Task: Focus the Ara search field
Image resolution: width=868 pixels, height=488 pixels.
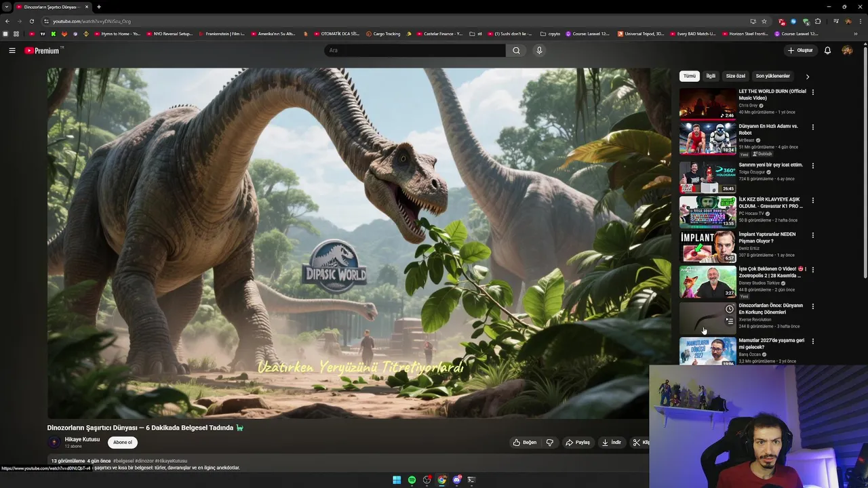Action: click(415, 50)
